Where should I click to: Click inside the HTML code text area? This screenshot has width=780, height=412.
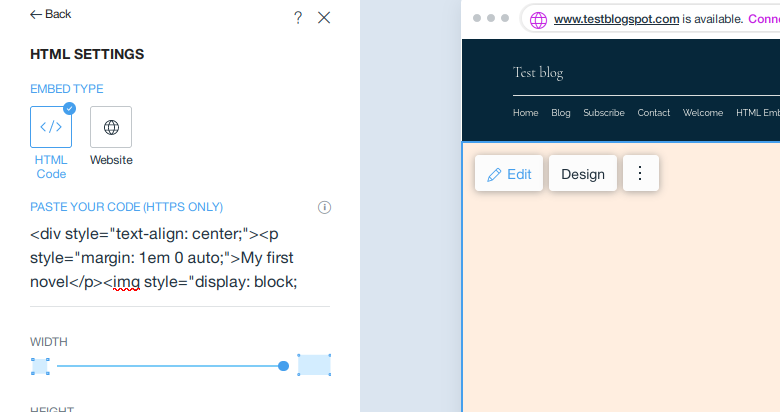tap(180, 258)
